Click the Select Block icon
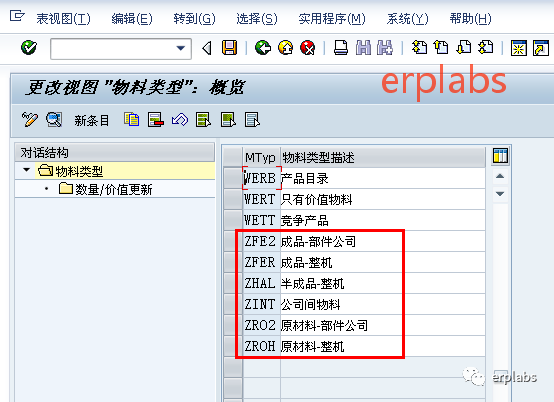 (228, 120)
